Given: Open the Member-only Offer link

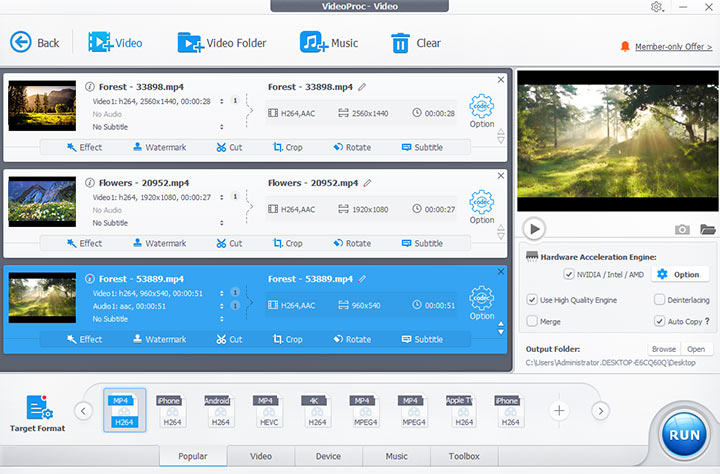Looking at the screenshot, I should click(673, 46).
